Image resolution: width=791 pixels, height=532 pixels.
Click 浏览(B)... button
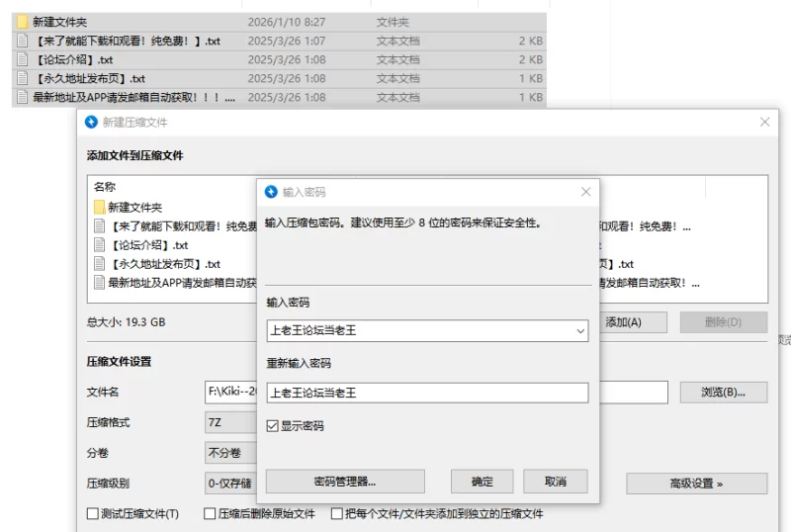(724, 393)
